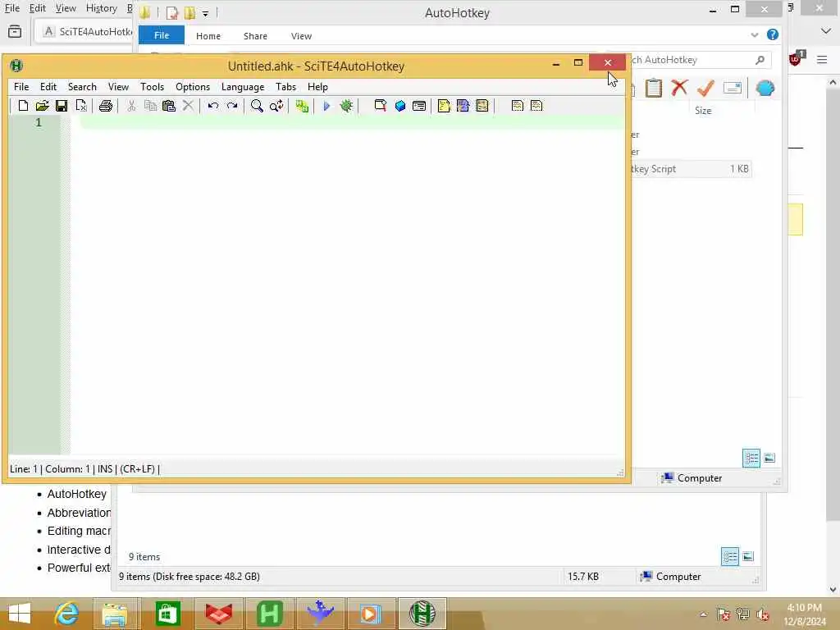The height and width of the screenshot is (630, 840).
Task: Click Explorer's clipboard paste icon
Action: [x=653, y=88]
